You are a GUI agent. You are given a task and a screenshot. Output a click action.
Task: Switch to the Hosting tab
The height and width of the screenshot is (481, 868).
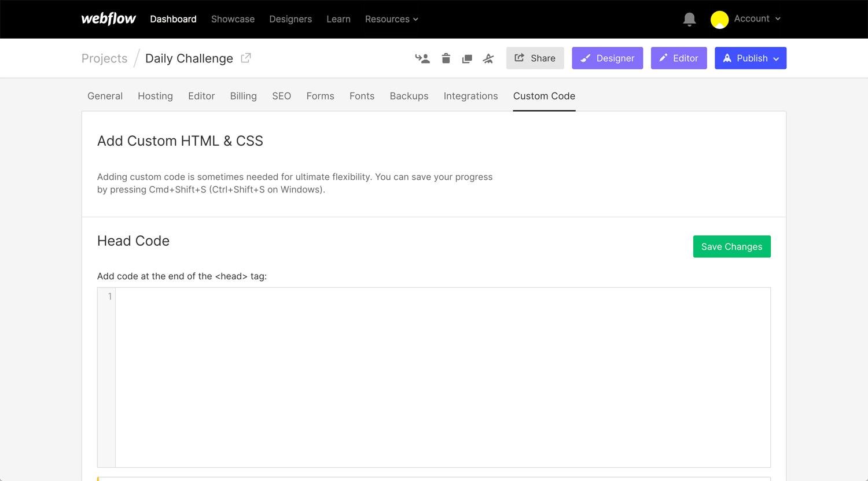(x=155, y=96)
